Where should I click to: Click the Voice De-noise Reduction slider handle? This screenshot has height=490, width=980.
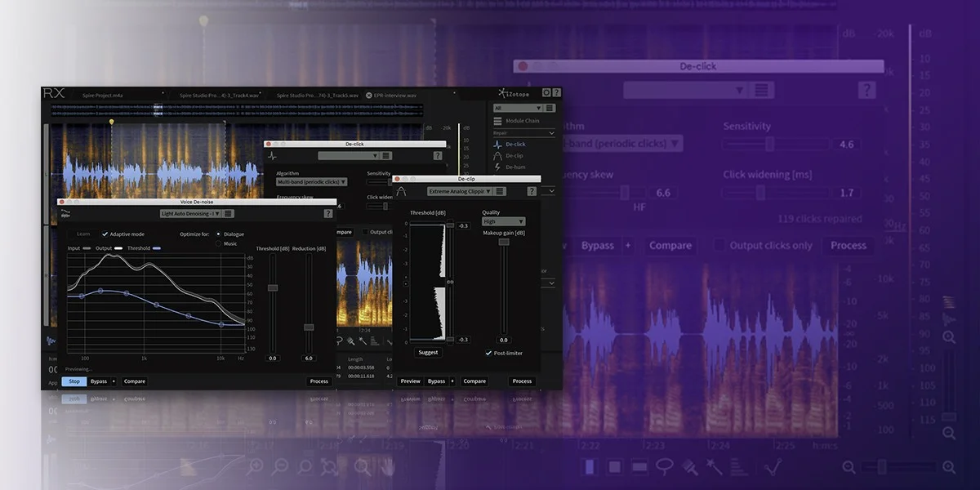pos(309,327)
